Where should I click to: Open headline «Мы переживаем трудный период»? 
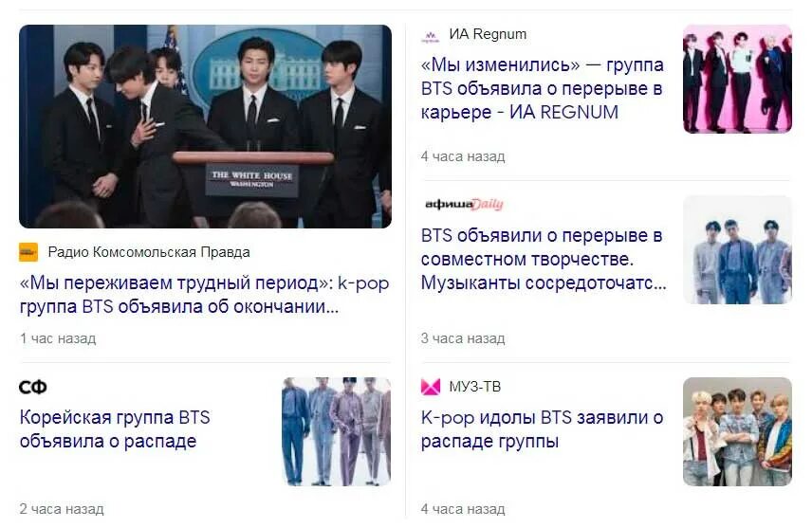[204, 295]
